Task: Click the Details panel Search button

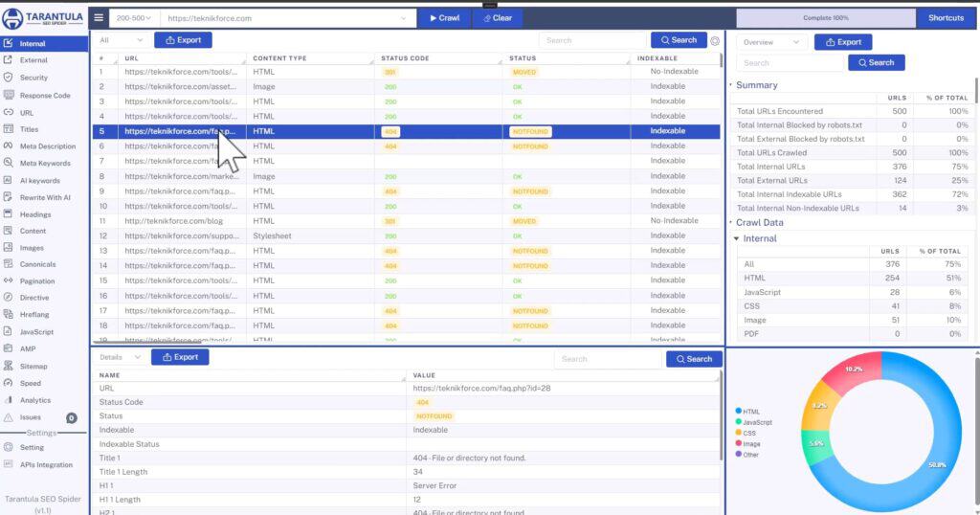Action: click(694, 359)
